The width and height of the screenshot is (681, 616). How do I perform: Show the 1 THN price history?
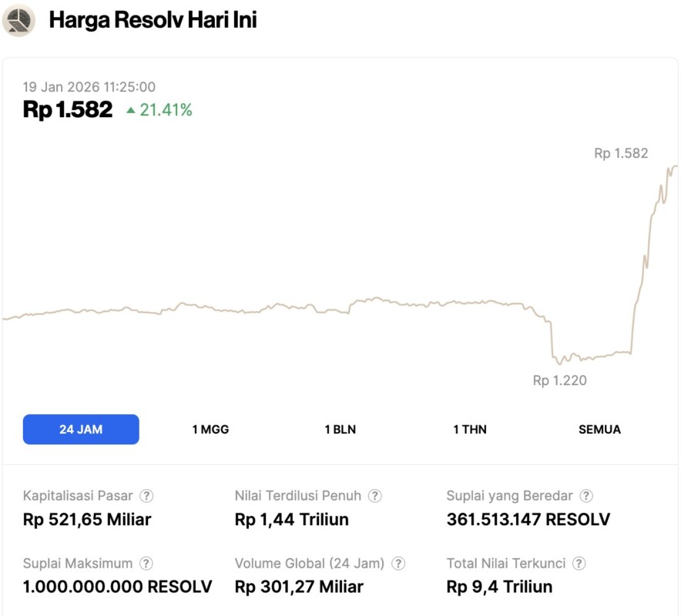469,430
